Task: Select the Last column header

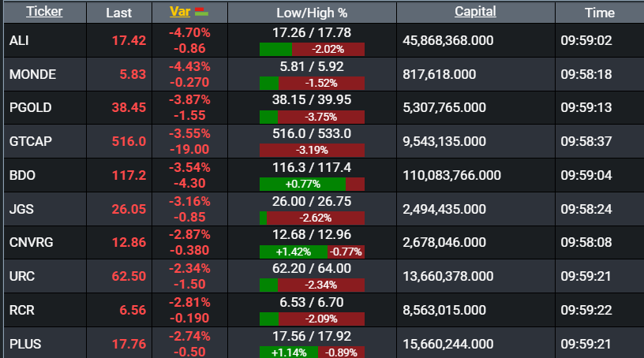Action: click(x=118, y=13)
